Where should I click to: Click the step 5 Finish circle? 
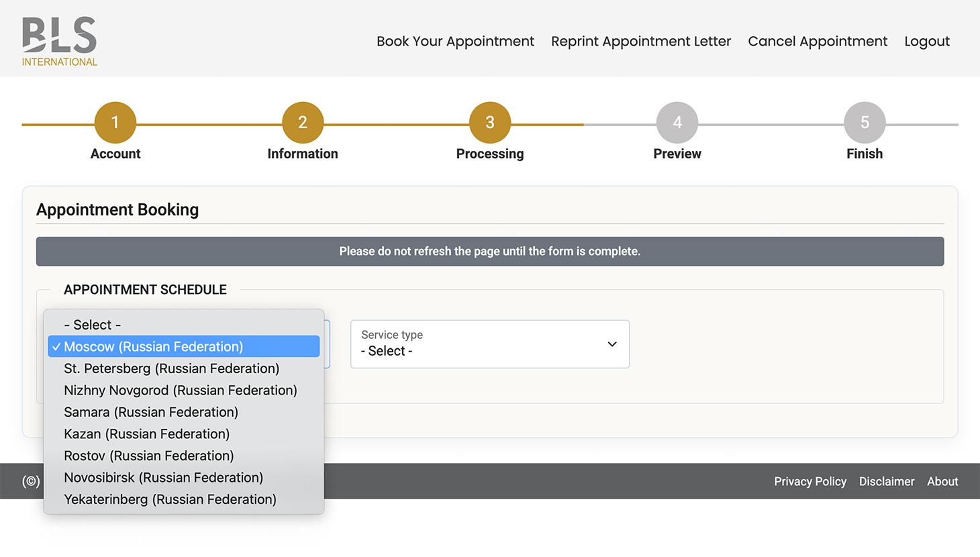pos(865,122)
